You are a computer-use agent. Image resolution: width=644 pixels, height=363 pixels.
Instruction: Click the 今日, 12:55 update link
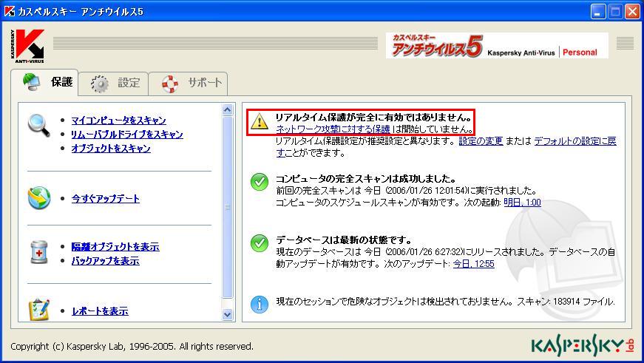[473, 264]
